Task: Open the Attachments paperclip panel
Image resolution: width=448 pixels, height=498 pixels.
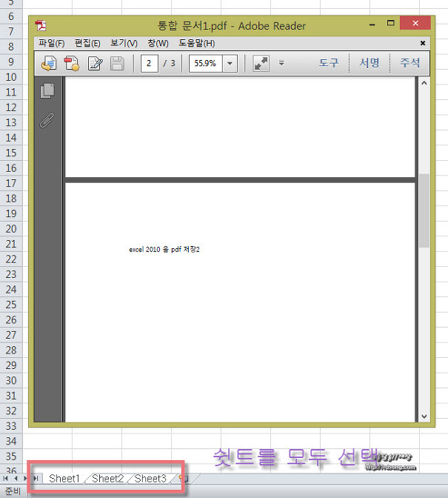Action: tap(48, 121)
